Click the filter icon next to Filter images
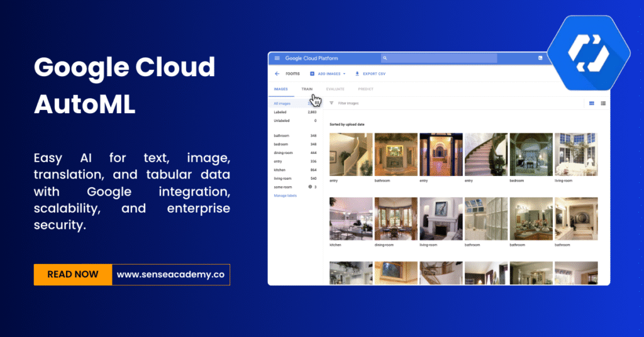The height and width of the screenshot is (337, 644). [331, 103]
